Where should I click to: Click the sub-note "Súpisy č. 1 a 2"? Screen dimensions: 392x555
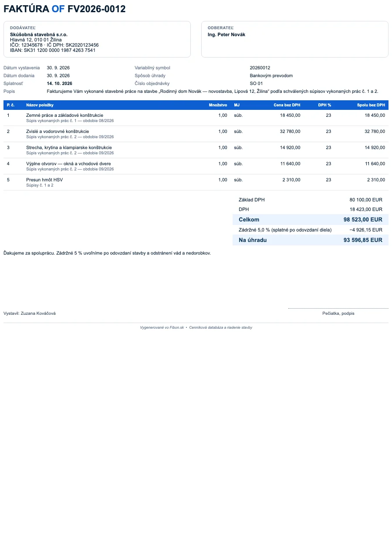40,185
